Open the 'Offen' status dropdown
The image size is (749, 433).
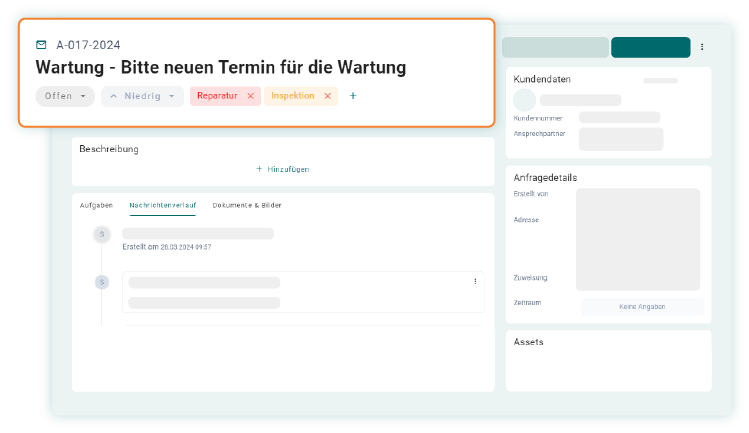[x=66, y=96]
